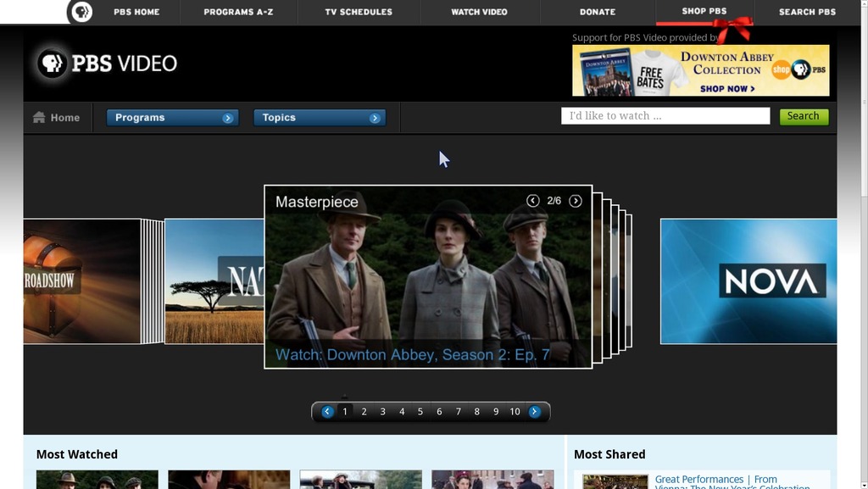Open the Downton Abbey Collection shop banner
868x489 pixels.
pos(701,71)
